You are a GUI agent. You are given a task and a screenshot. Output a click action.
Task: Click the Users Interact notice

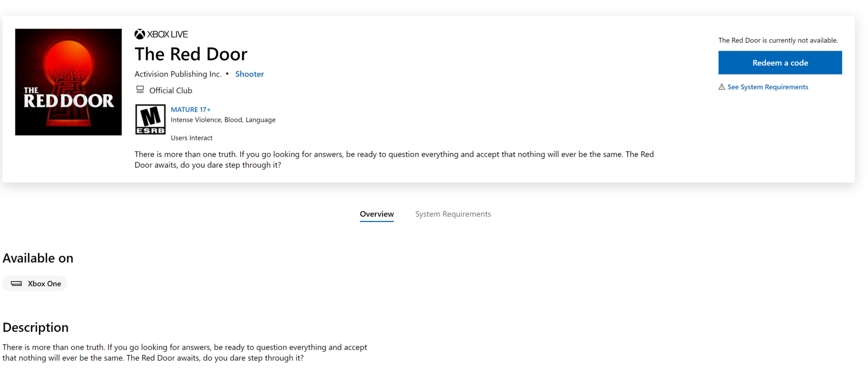tap(191, 138)
